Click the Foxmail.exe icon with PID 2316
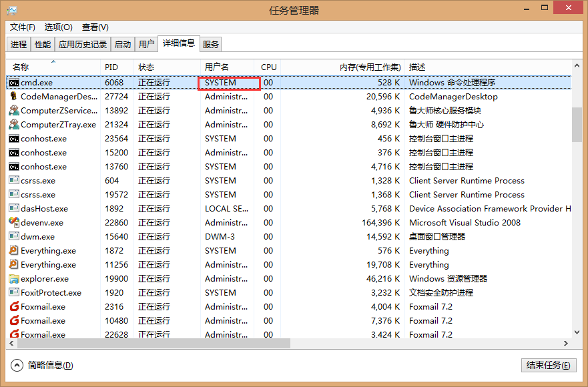This screenshot has width=588, height=387. pos(14,306)
